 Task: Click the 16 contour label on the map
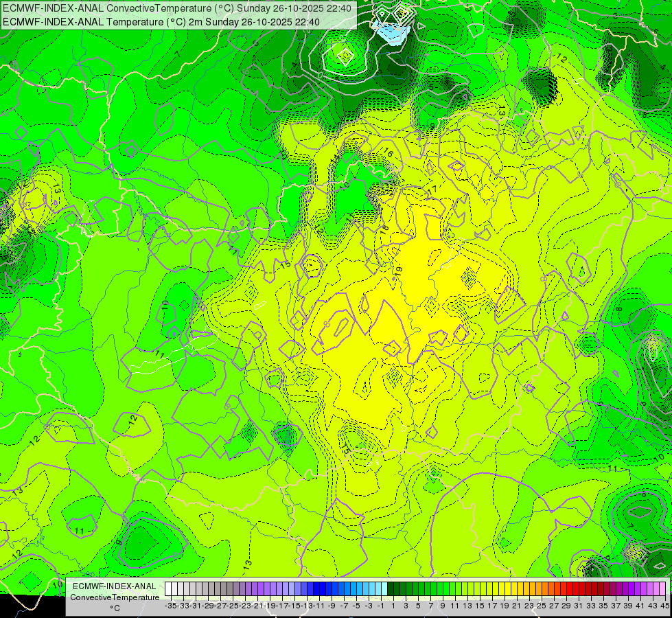pyautogui.click(x=389, y=152)
